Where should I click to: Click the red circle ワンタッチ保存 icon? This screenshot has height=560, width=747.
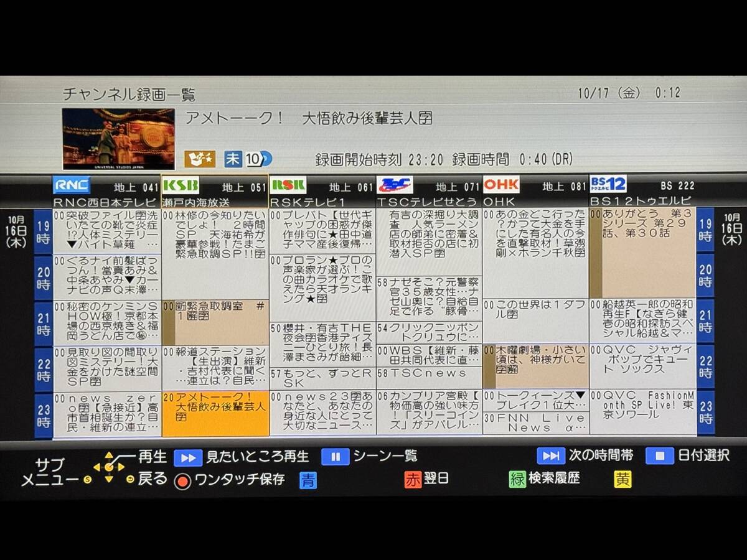tap(182, 481)
